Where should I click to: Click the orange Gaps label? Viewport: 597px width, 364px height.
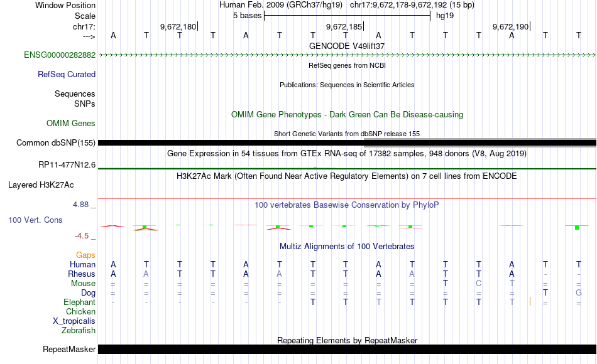[x=85, y=255]
